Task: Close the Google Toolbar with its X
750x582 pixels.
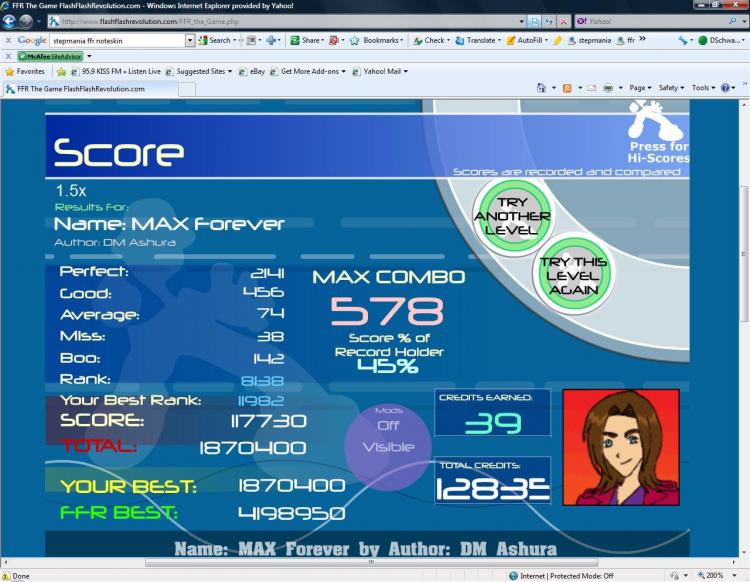Action: 8,41
